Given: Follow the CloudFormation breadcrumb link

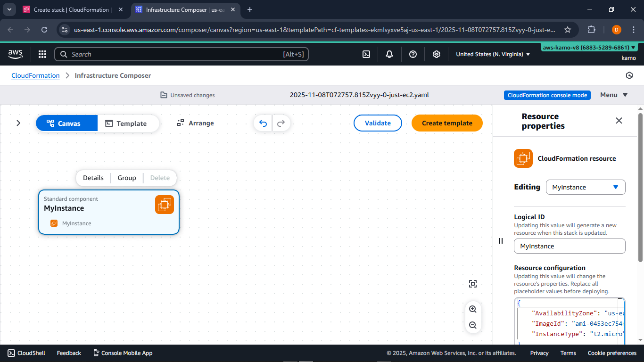Looking at the screenshot, I should (35, 75).
